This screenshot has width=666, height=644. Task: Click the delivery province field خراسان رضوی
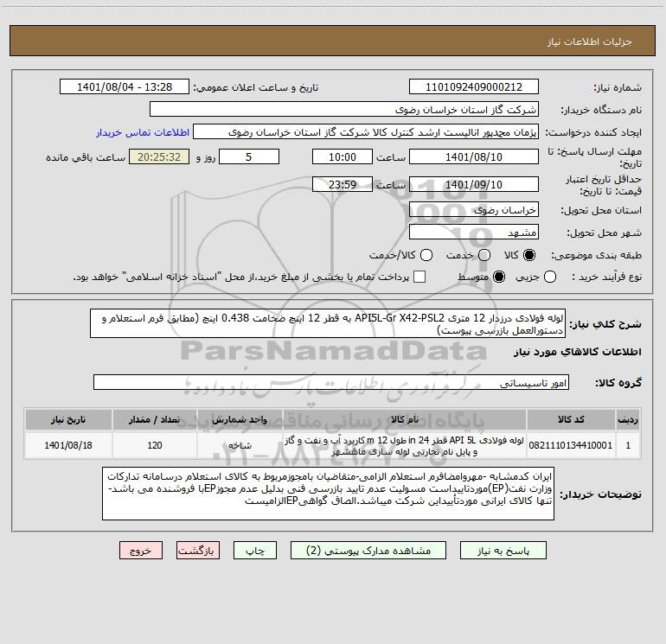(474, 210)
